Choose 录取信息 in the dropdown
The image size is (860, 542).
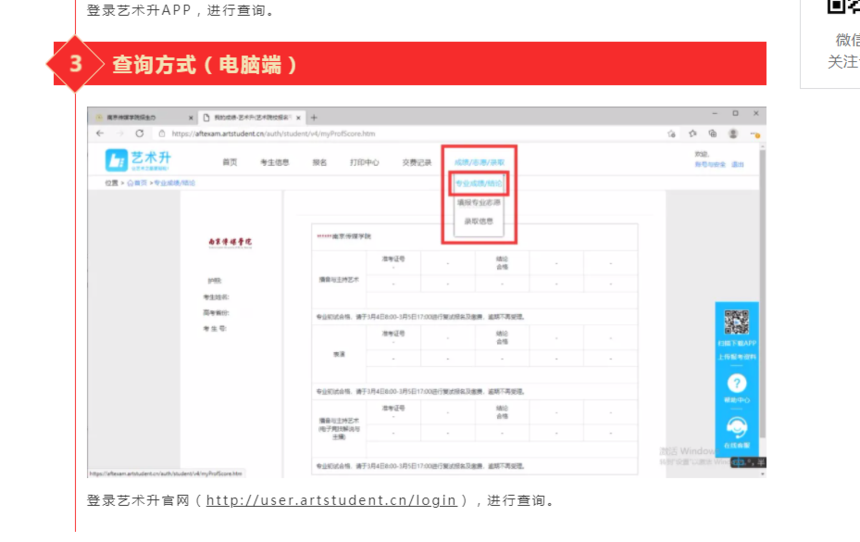tap(479, 221)
